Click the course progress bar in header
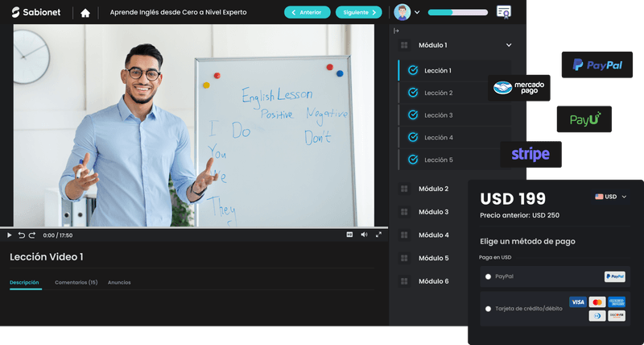644x345 pixels. pyautogui.click(x=458, y=12)
